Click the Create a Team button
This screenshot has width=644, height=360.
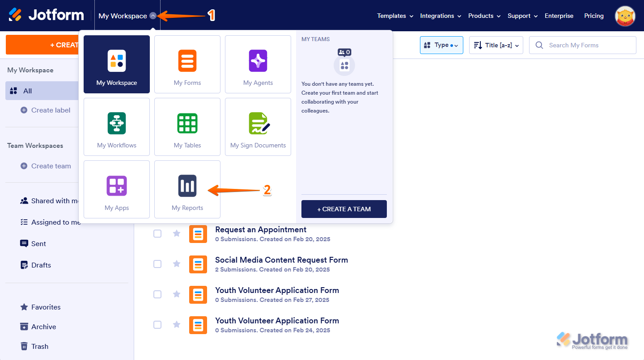(344, 209)
